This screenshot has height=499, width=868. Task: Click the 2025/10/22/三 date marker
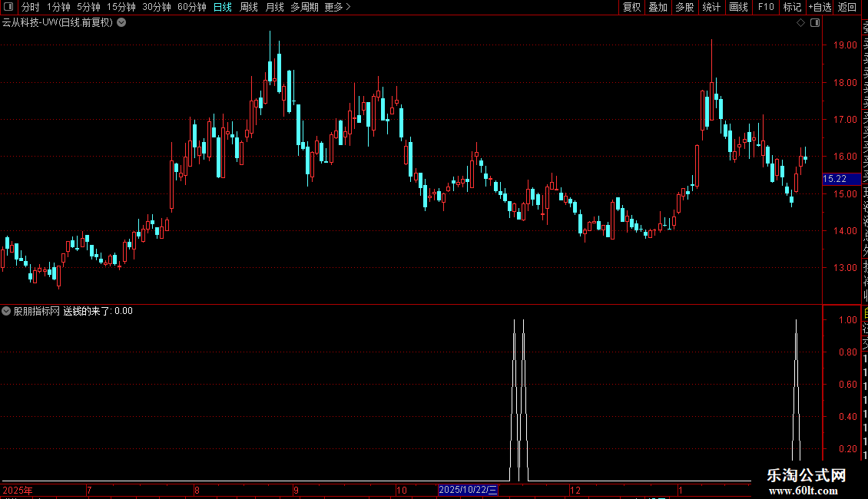point(468,490)
